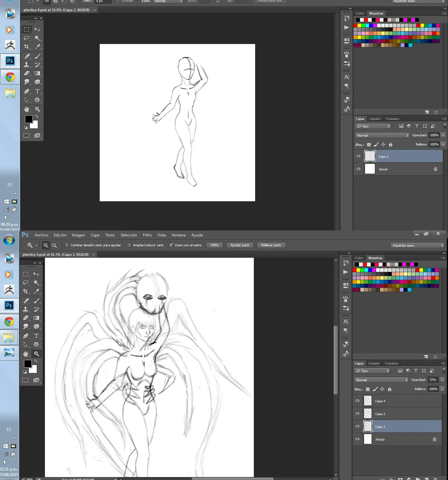Image resolution: width=448 pixels, height=480 pixels.
Task: Click black foreground color swatch in lower toolbox
Action: tap(28, 363)
